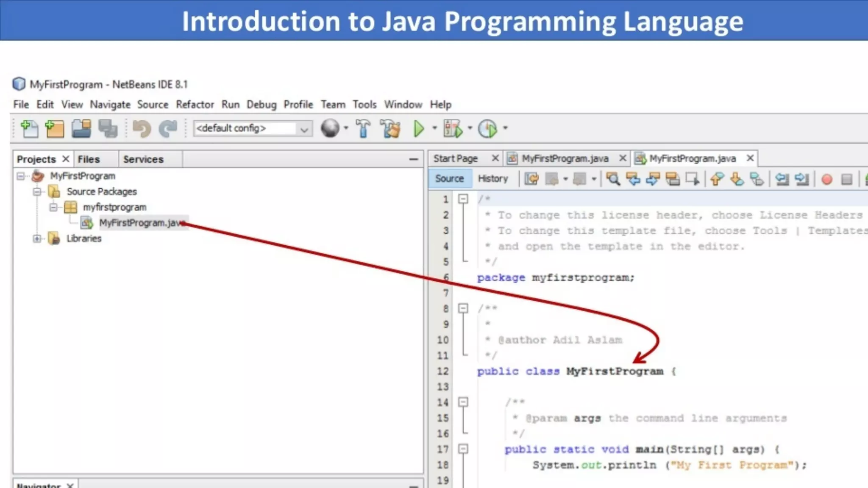The image size is (868, 488).
Task: Switch editor to History view
Action: point(493,178)
